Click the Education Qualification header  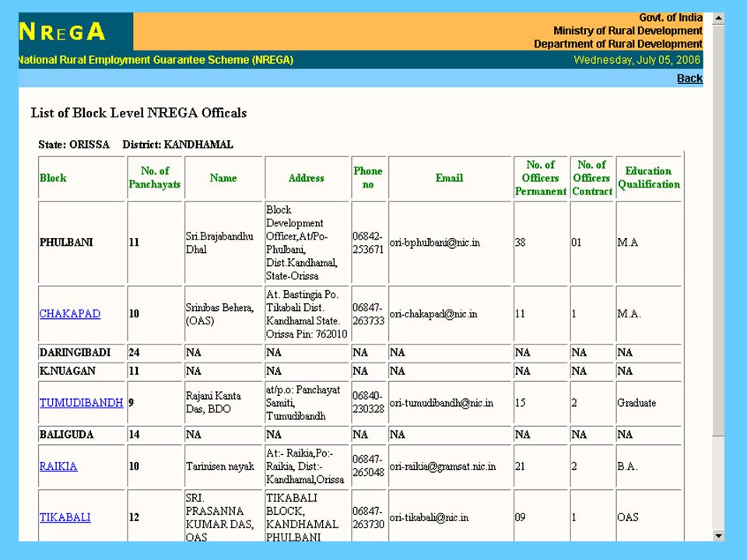(x=649, y=177)
